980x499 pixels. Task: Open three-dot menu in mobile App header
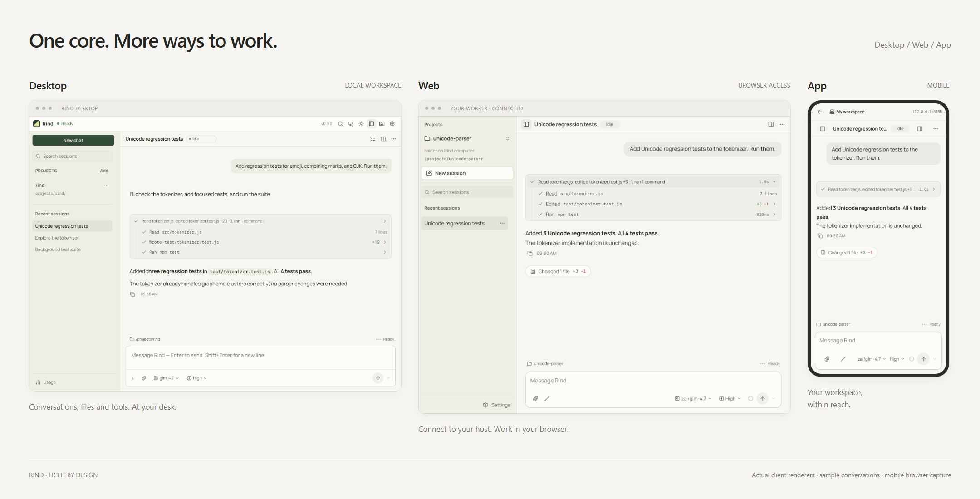(936, 129)
